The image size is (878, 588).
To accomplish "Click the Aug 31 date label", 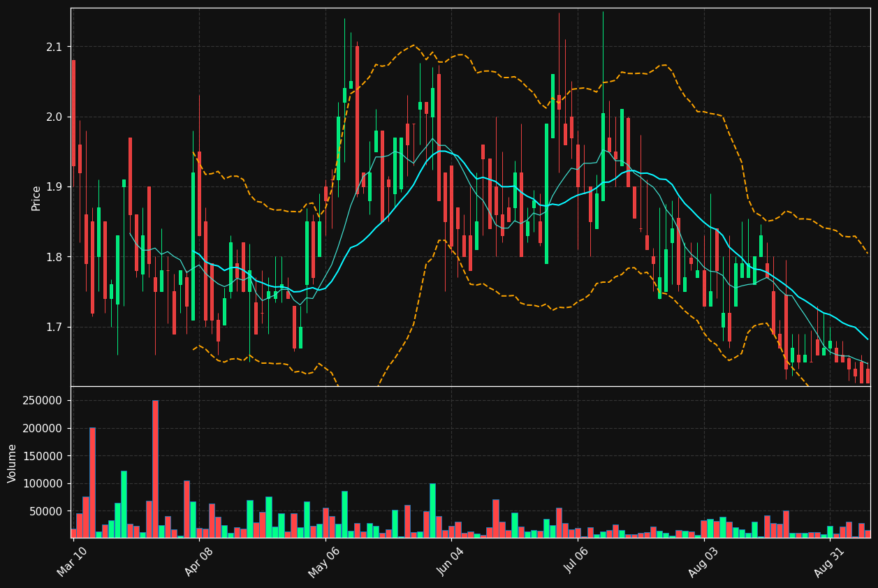I will point(829,561).
